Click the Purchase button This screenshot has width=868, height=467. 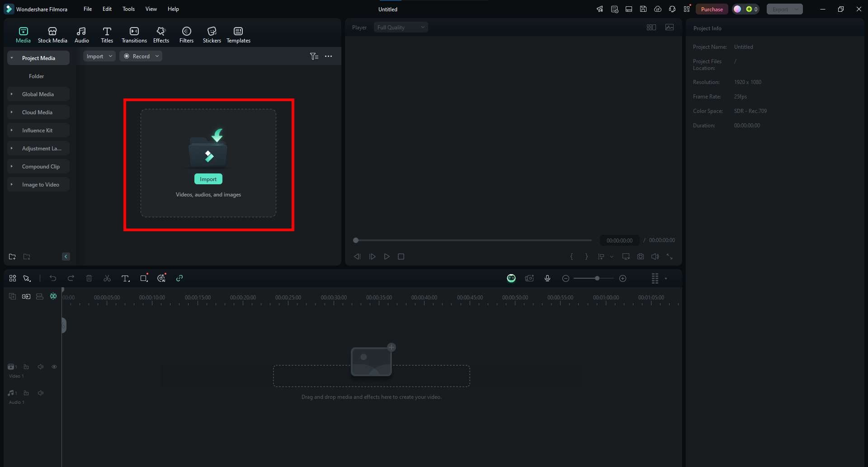[x=712, y=9]
